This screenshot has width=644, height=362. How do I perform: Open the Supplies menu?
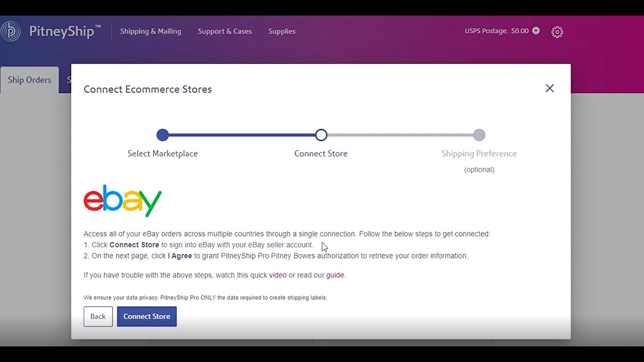pyautogui.click(x=282, y=31)
